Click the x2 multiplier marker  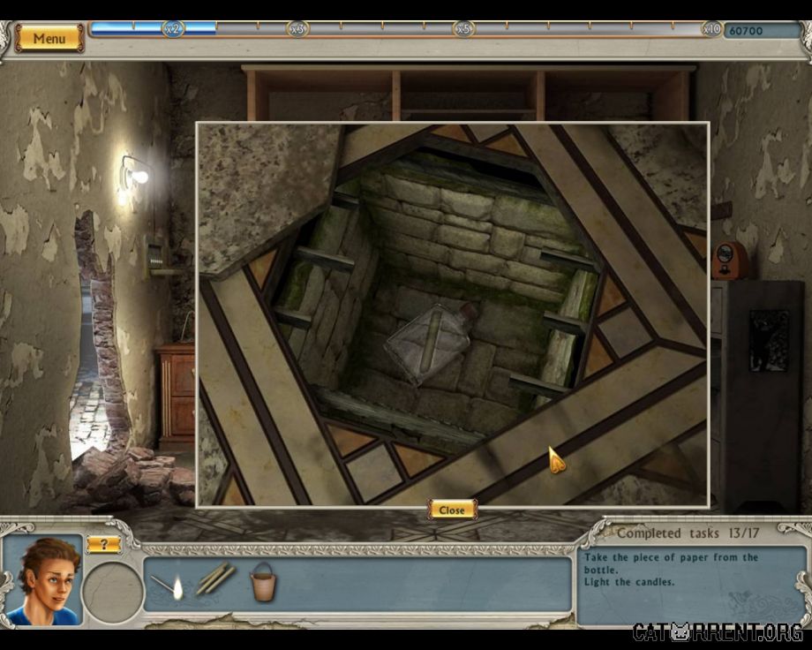172,29
